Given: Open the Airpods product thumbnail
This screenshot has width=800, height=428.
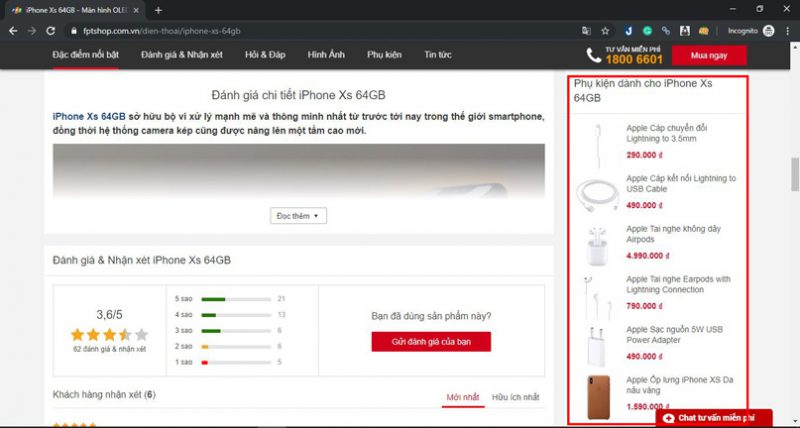Looking at the screenshot, I should [x=597, y=245].
